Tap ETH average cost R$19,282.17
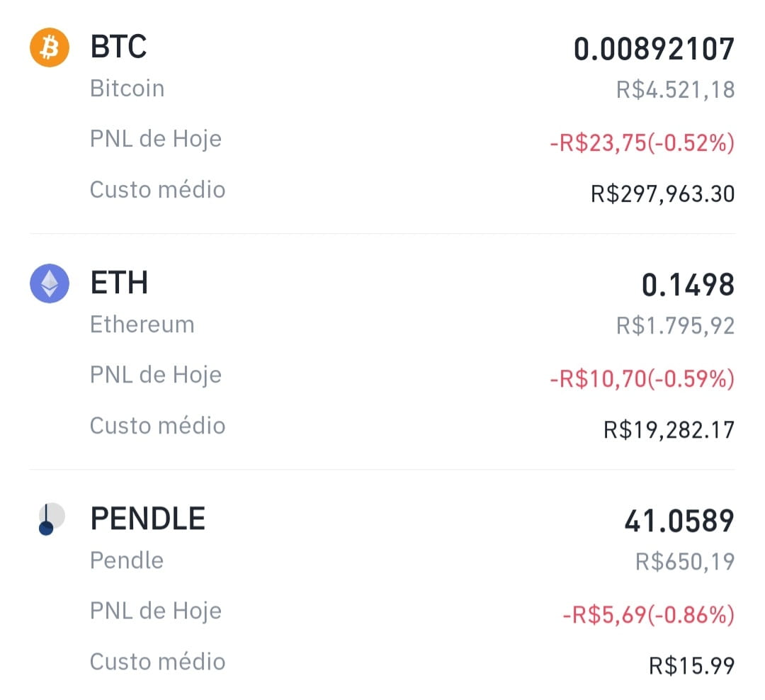The width and height of the screenshot is (765, 700). coord(669,429)
